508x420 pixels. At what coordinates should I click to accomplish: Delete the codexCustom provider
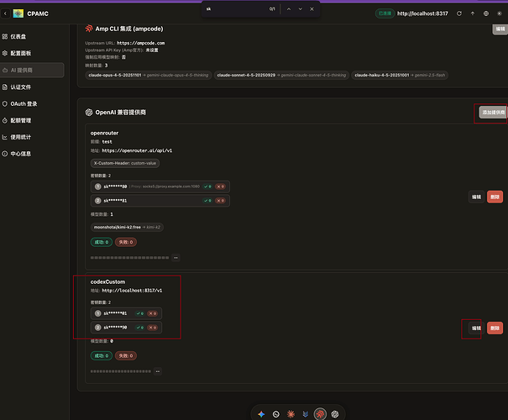pos(495,328)
